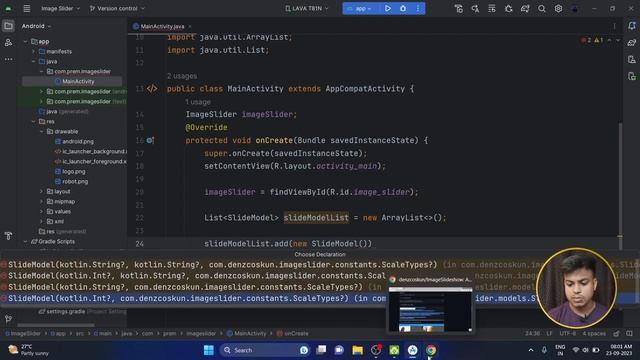The image size is (640, 360).
Task: Collapse Gradle Scripts node
Action: coord(26,242)
